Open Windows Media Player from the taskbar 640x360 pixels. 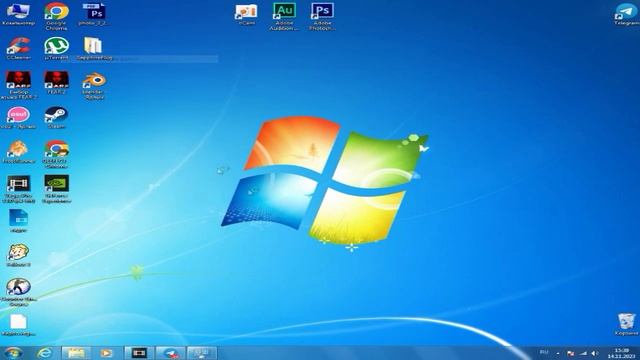coord(106,353)
